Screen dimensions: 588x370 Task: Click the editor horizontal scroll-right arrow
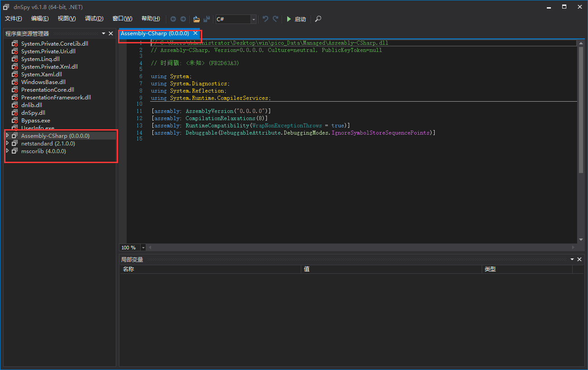pos(574,248)
